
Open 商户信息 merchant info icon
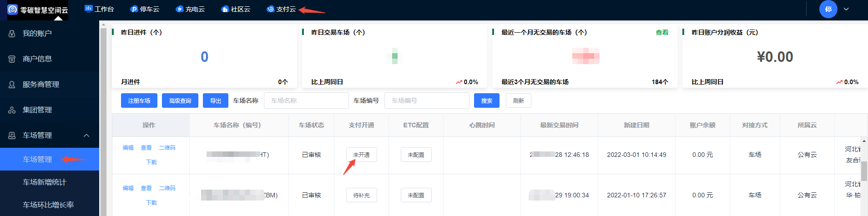pos(12,59)
